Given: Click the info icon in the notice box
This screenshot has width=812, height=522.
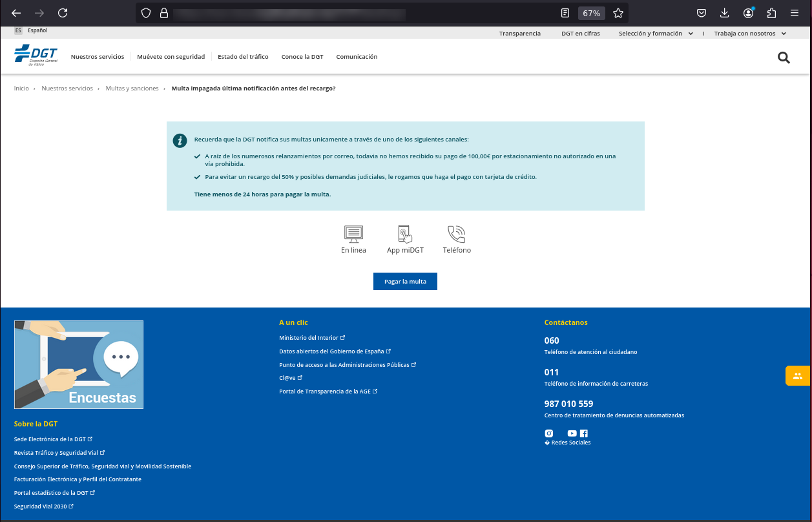Looking at the screenshot, I should point(180,140).
